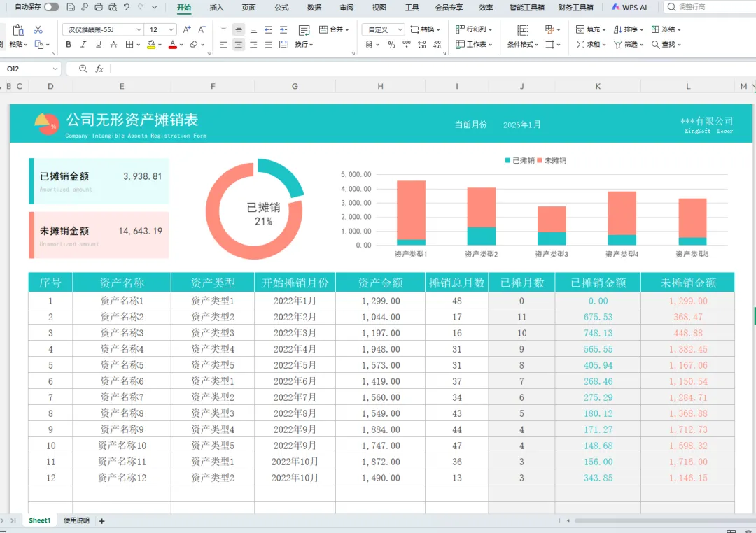Toggle the 自动保存 autosave switch
Image resolution: width=756 pixels, height=533 pixels.
click(51, 7)
